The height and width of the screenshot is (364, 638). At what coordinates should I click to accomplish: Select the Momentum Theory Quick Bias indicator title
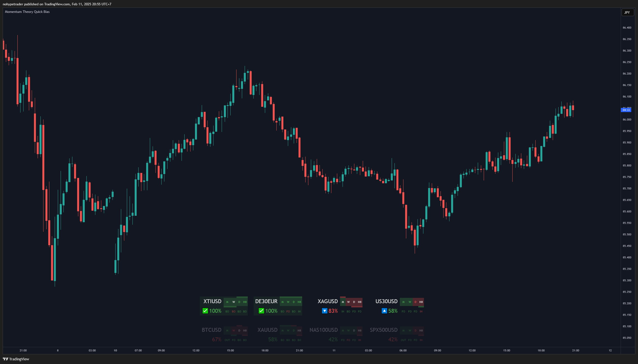point(27,12)
